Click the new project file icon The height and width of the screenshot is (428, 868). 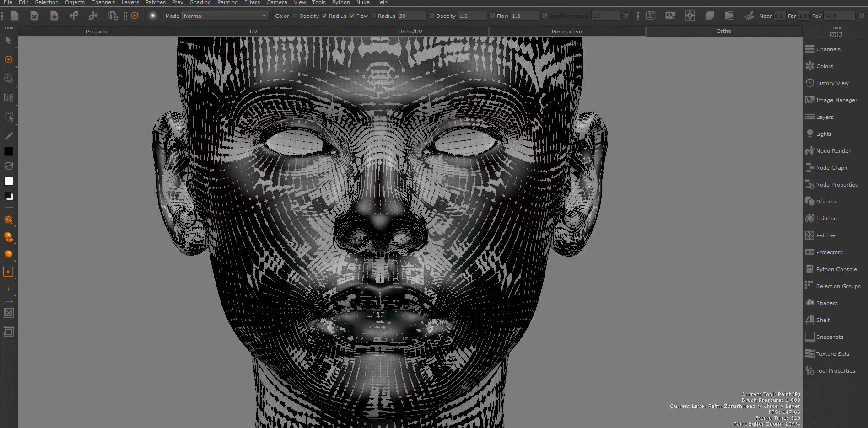click(x=15, y=16)
